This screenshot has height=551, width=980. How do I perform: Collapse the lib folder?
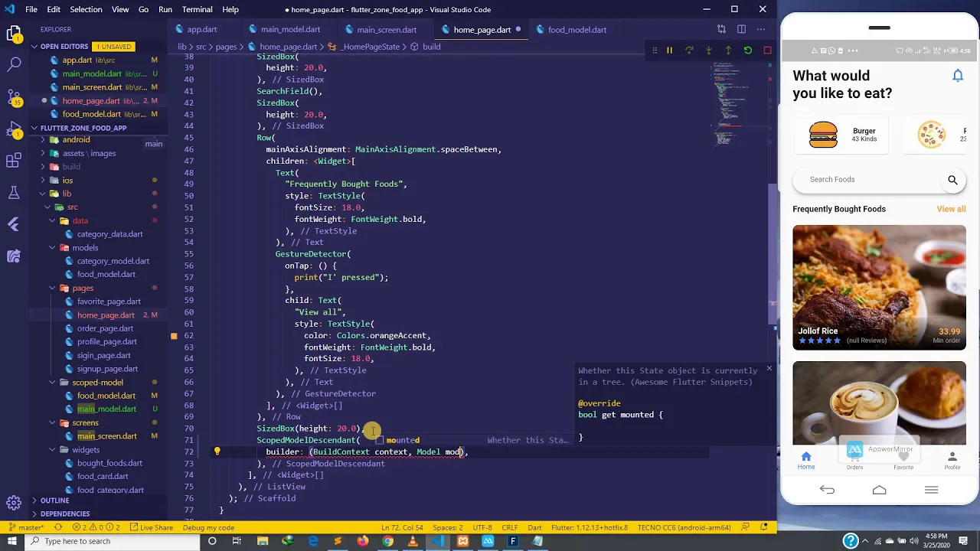click(x=44, y=194)
